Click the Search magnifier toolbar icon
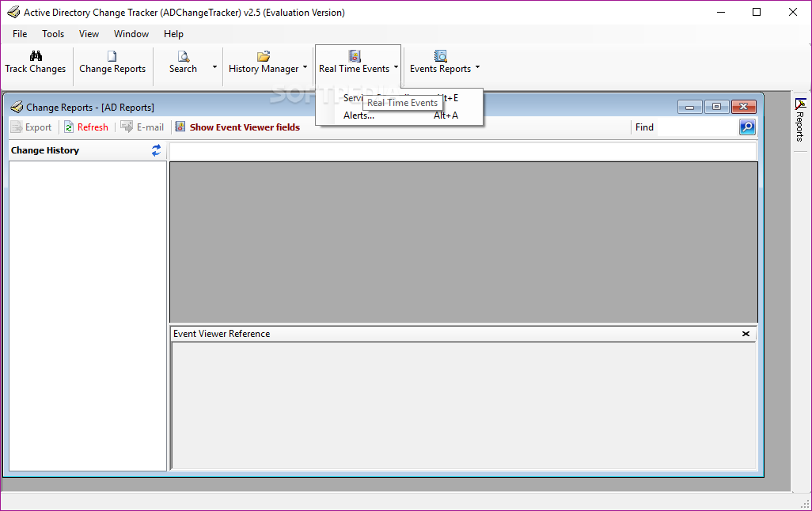 [184, 56]
